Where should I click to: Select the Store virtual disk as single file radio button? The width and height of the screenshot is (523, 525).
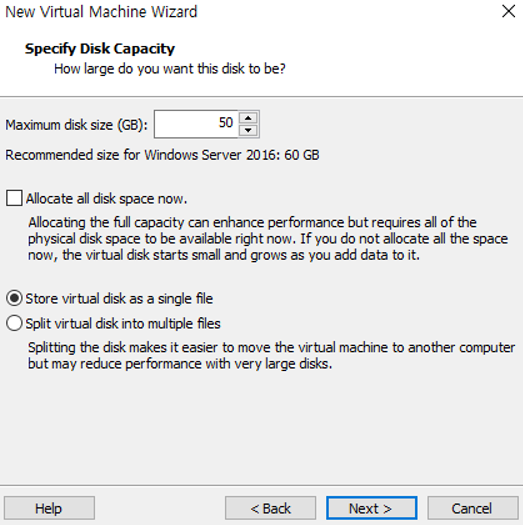pos(14,298)
